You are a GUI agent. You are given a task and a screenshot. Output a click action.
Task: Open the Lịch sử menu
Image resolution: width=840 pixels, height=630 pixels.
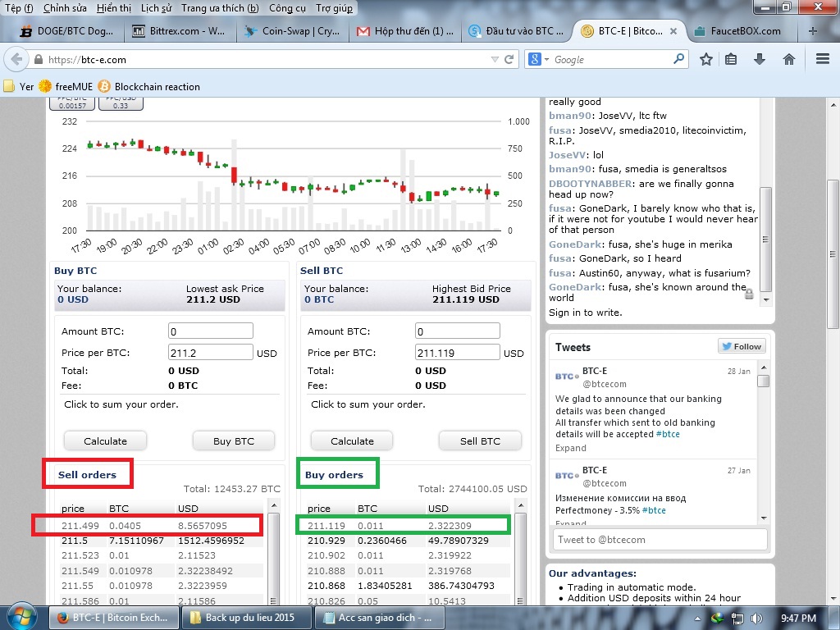pos(156,8)
